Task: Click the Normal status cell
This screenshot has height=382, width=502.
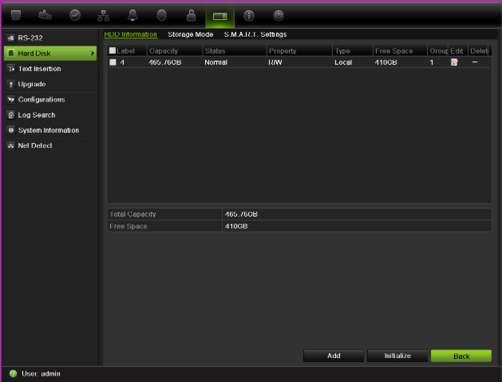Action: [216, 62]
